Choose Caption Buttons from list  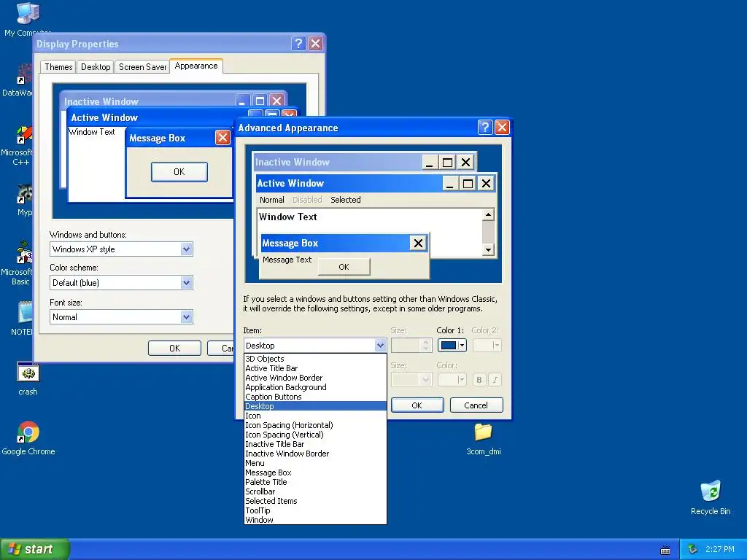(315, 397)
